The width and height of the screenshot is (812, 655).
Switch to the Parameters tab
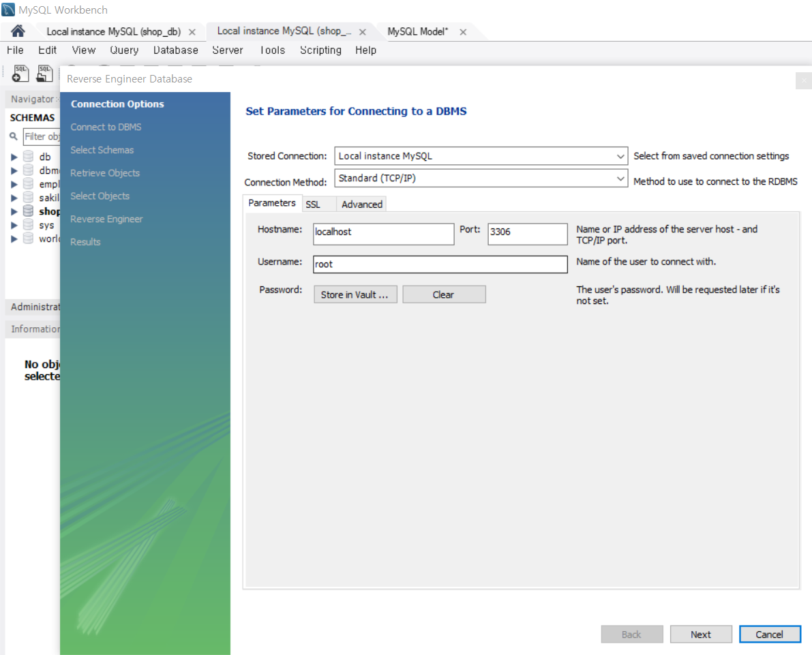272,203
